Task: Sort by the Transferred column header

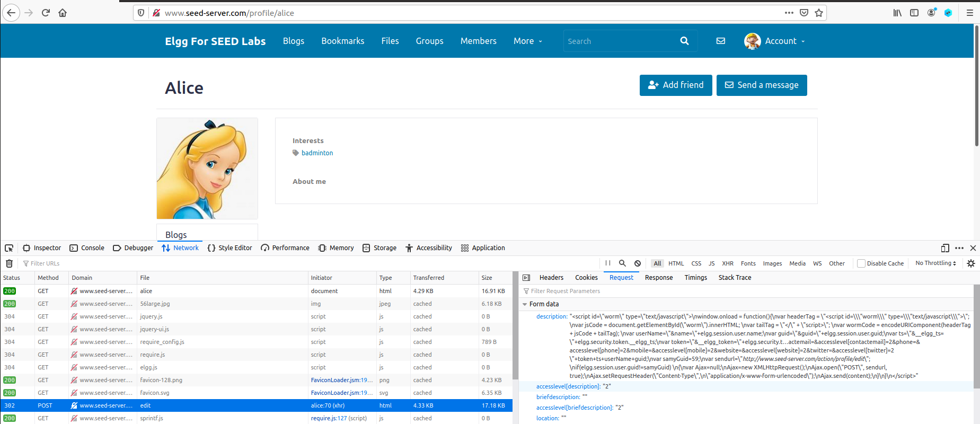Action: point(444,278)
